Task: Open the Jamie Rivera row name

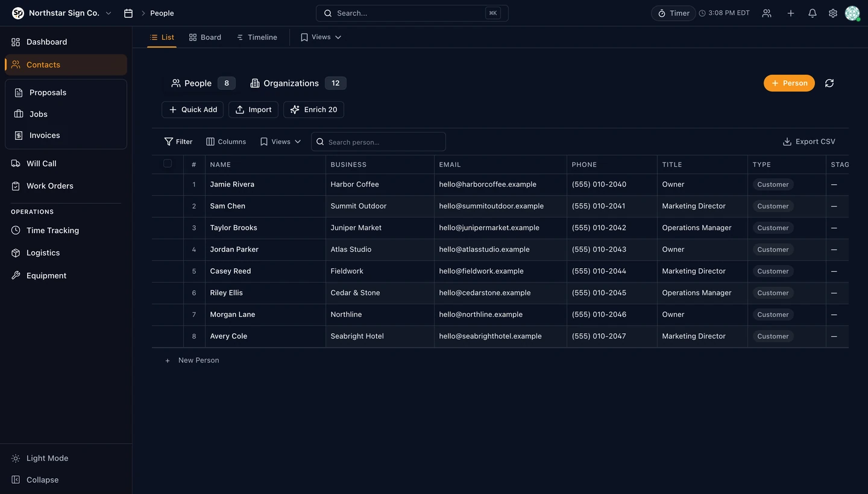Action: pos(232,184)
